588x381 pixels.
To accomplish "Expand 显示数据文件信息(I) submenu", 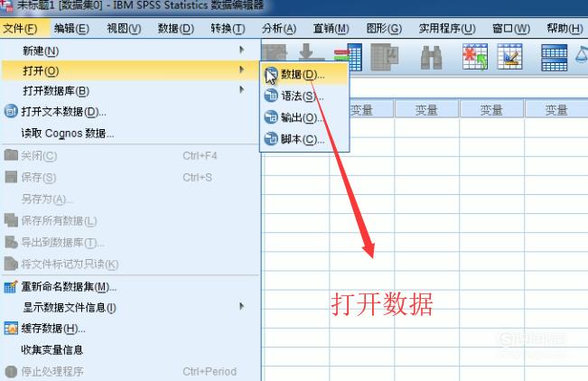I will coord(129,308).
